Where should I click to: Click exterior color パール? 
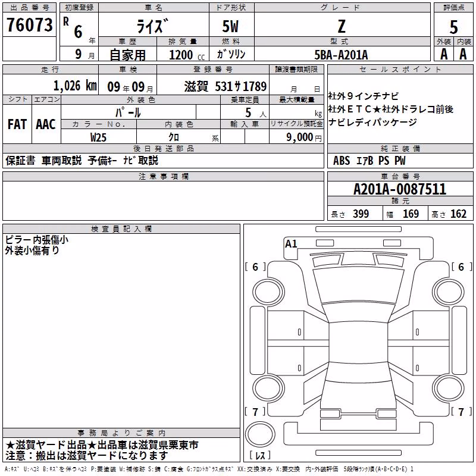[x=128, y=112]
